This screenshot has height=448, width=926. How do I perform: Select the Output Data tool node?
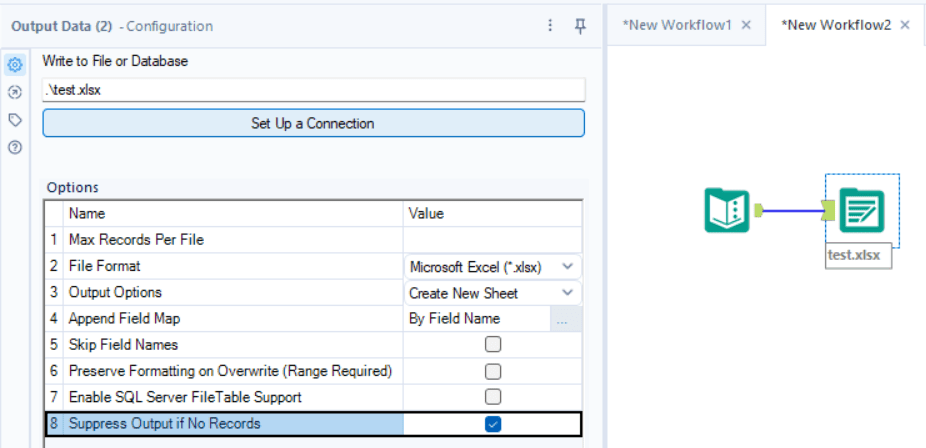pos(861,210)
